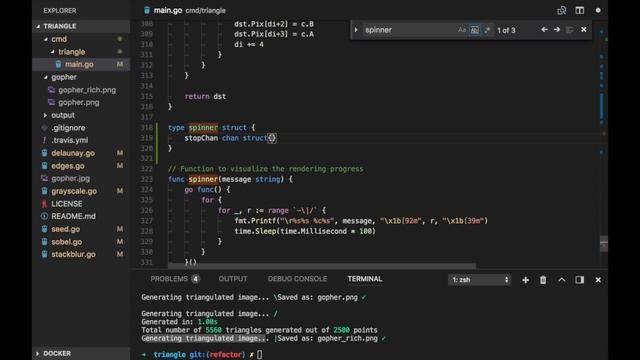Toggle Match Case in find widget
The height and width of the screenshot is (360, 640).
pyautogui.click(x=462, y=30)
